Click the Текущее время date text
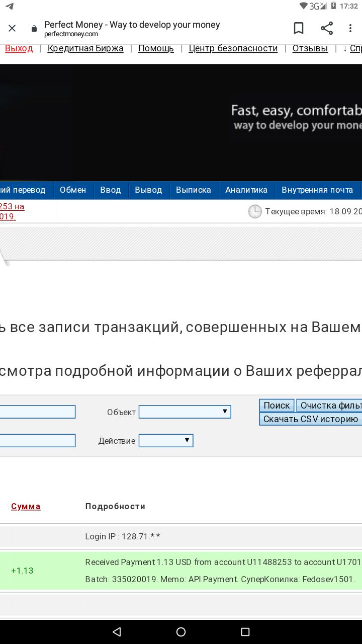This screenshot has width=362, height=644. coord(314,211)
